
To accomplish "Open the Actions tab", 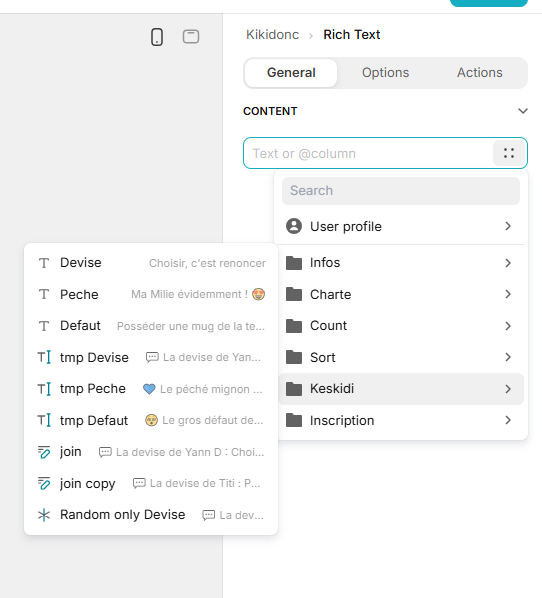I will click(479, 72).
